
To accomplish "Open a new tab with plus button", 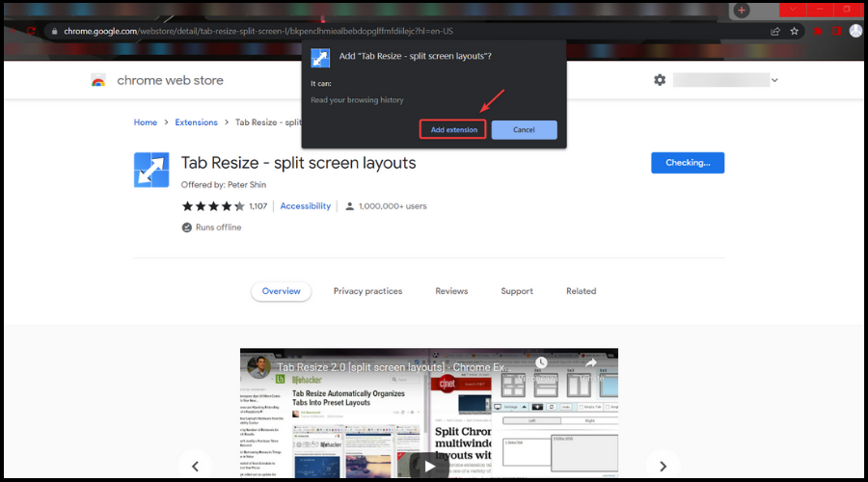I will [x=742, y=10].
